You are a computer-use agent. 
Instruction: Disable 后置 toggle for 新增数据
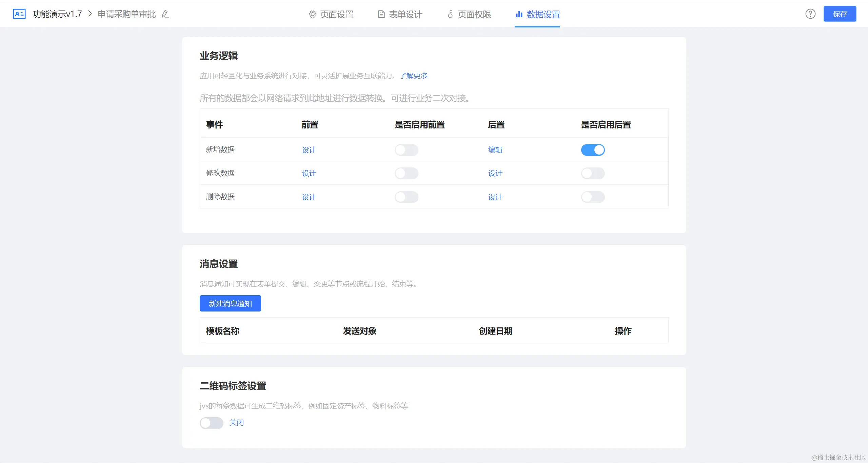(x=593, y=150)
